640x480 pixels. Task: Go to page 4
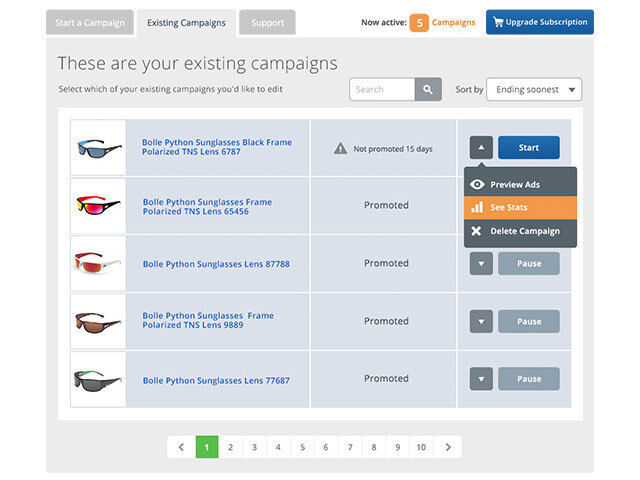pos(278,447)
